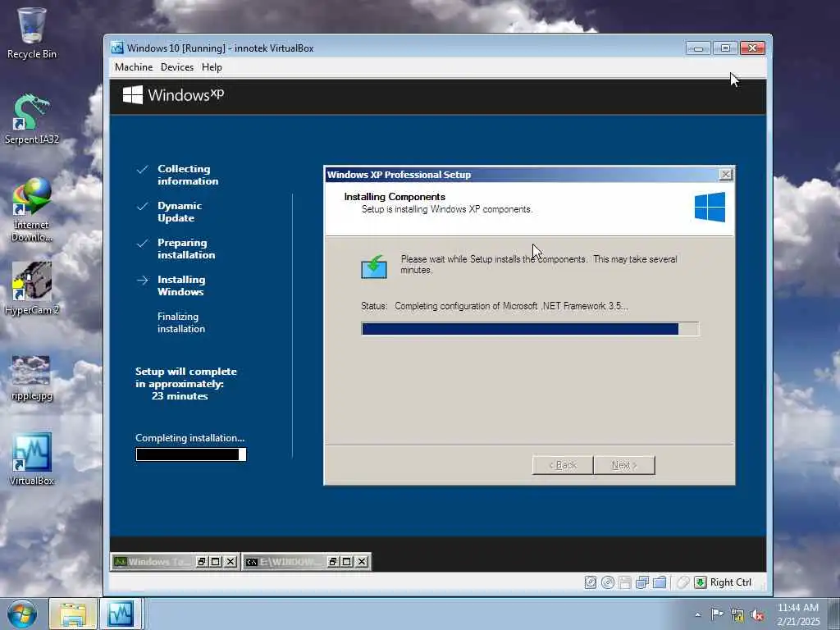Open the Machine menu in VirtualBox
This screenshot has width=840, height=630.
point(134,67)
